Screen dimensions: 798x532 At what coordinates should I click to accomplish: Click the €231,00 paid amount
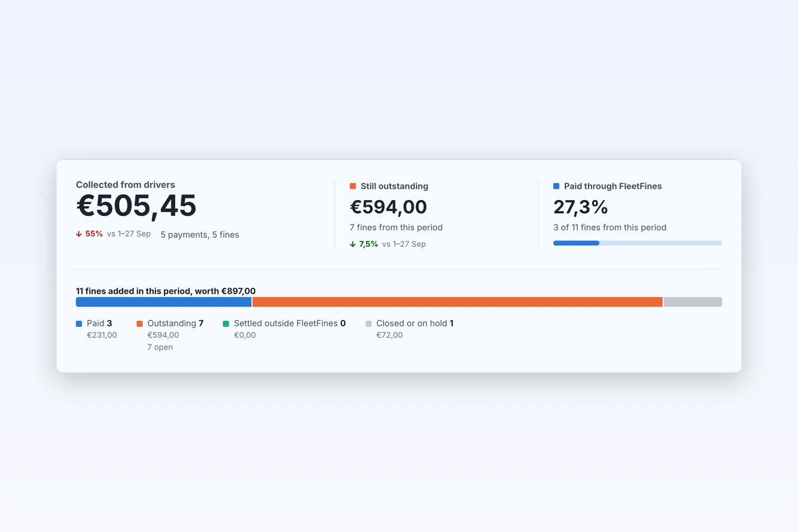[x=102, y=335]
